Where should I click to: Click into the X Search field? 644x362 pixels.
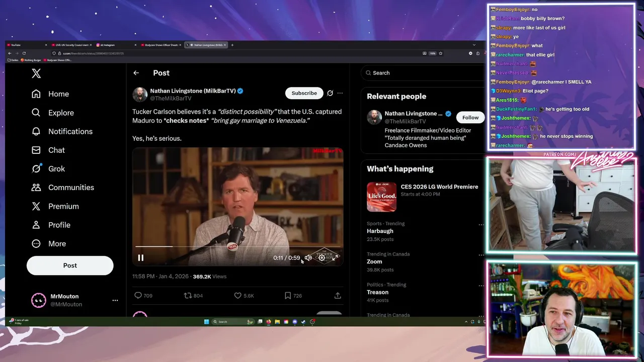[x=423, y=73]
